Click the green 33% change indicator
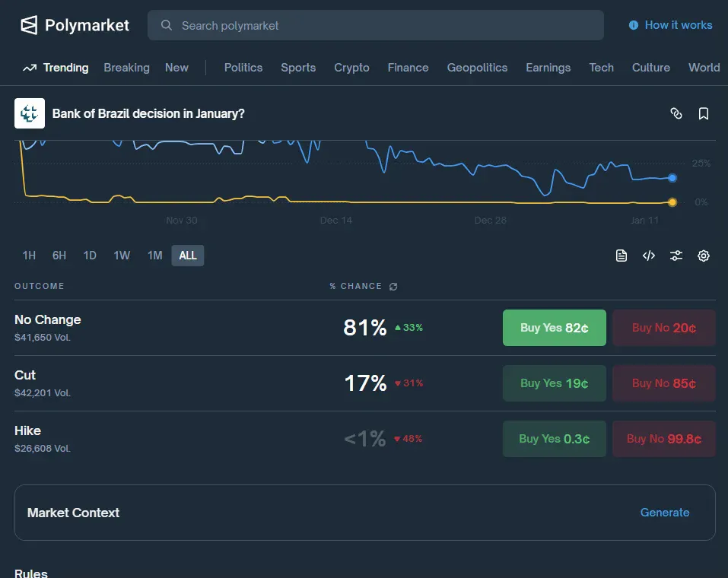The width and height of the screenshot is (728, 578). 409,328
